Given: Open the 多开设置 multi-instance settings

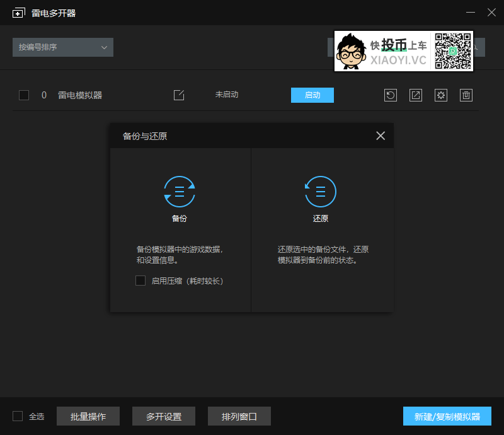Looking at the screenshot, I should [163, 416].
